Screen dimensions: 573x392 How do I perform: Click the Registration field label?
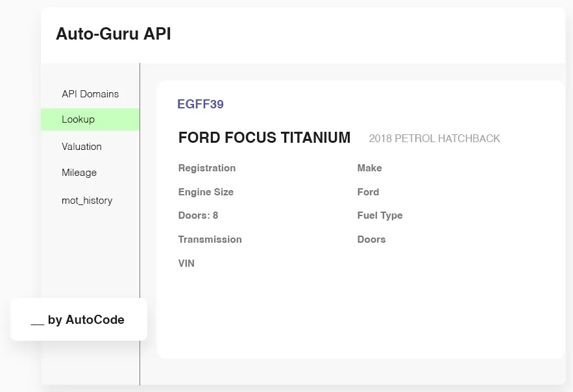[x=207, y=168]
